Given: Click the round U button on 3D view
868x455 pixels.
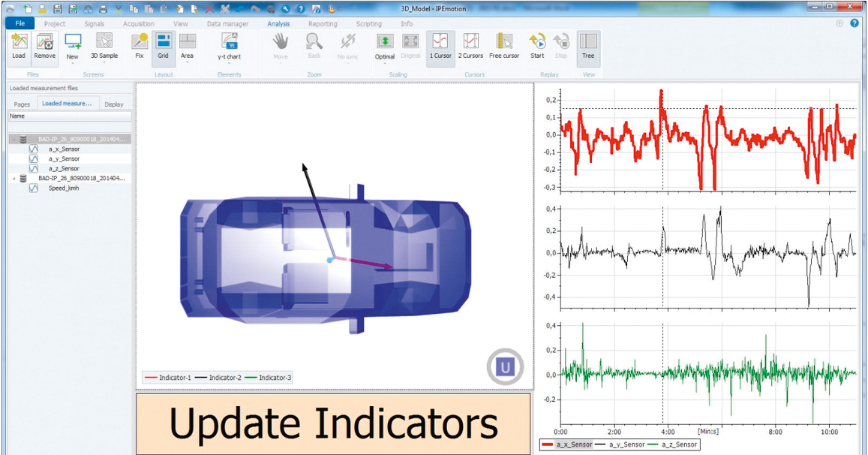Looking at the screenshot, I should [x=507, y=367].
